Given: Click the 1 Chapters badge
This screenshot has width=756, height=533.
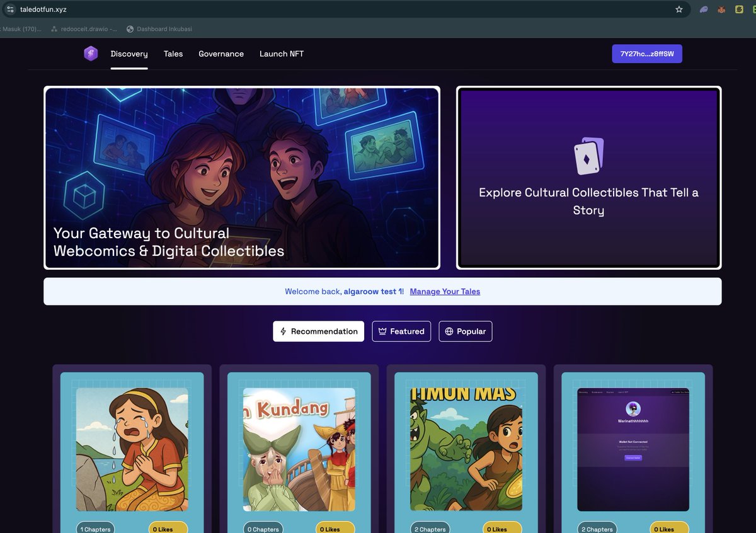Looking at the screenshot, I should point(96,528).
